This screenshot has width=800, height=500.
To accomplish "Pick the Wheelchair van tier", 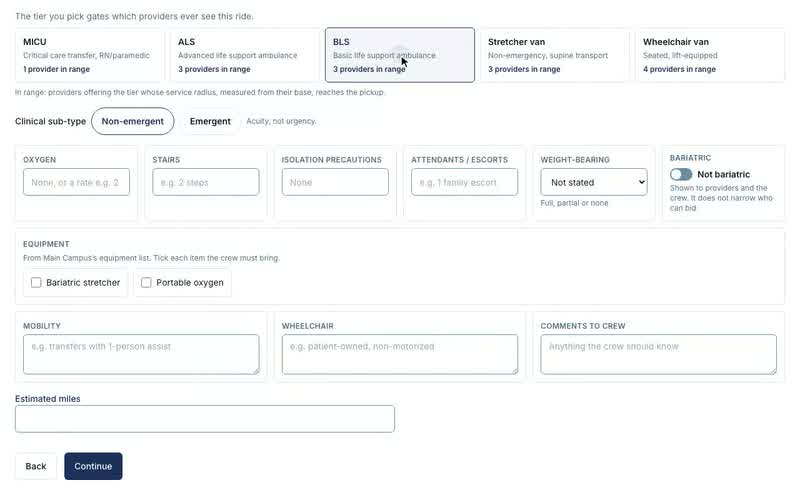I will point(710,55).
